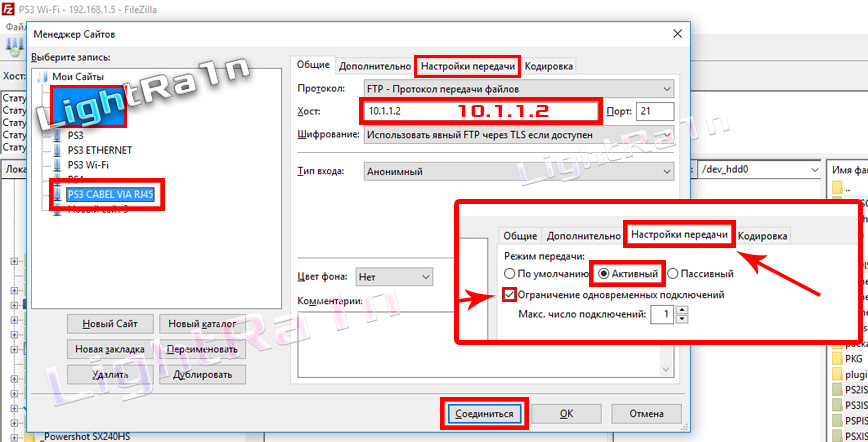Increase Макс. число подключений with up arrow
The height and width of the screenshot is (442, 868).
click(682, 311)
